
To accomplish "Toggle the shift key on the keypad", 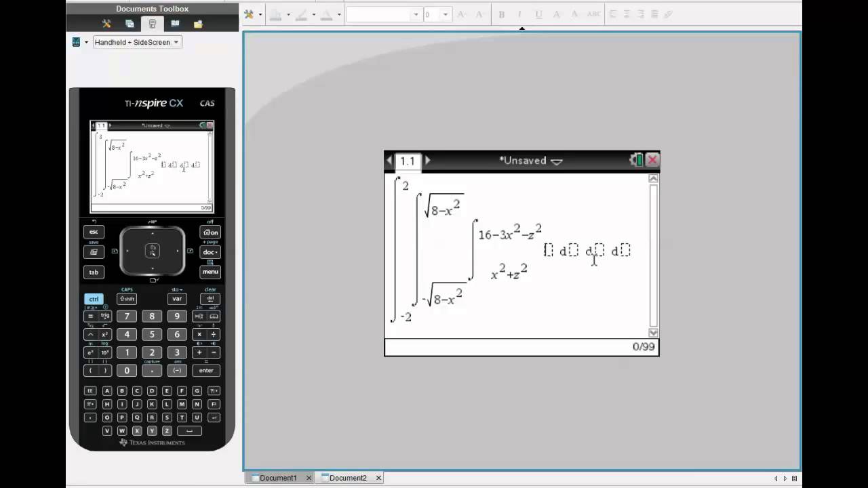I will point(127,299).
